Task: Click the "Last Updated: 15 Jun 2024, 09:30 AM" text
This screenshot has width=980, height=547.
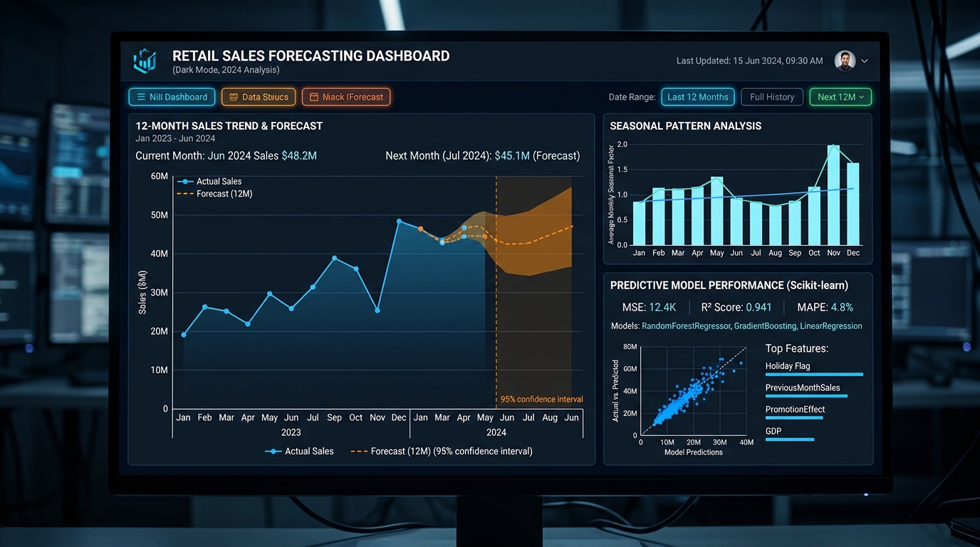Action: [749, 61]
